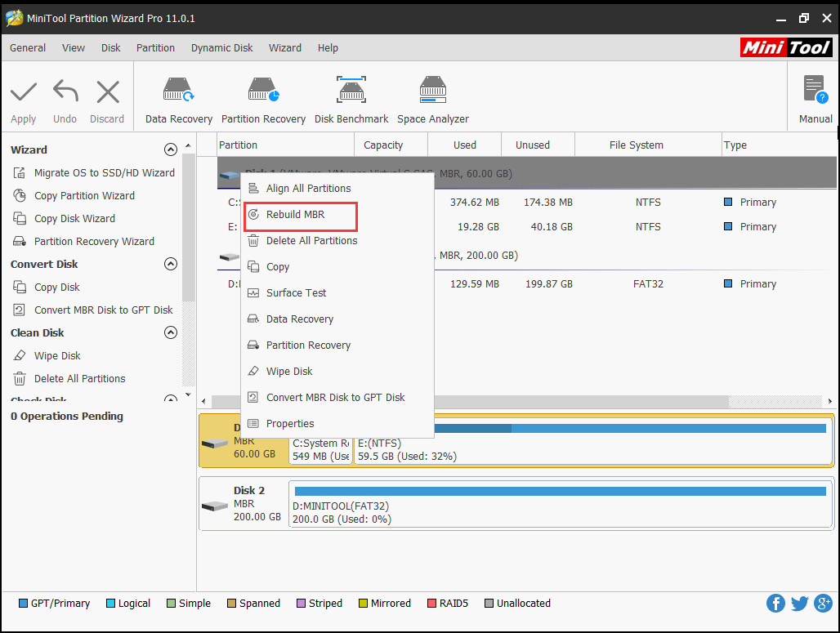Collapse the Convert Disk section
The image size is (840, 633).
coord(170,264)
